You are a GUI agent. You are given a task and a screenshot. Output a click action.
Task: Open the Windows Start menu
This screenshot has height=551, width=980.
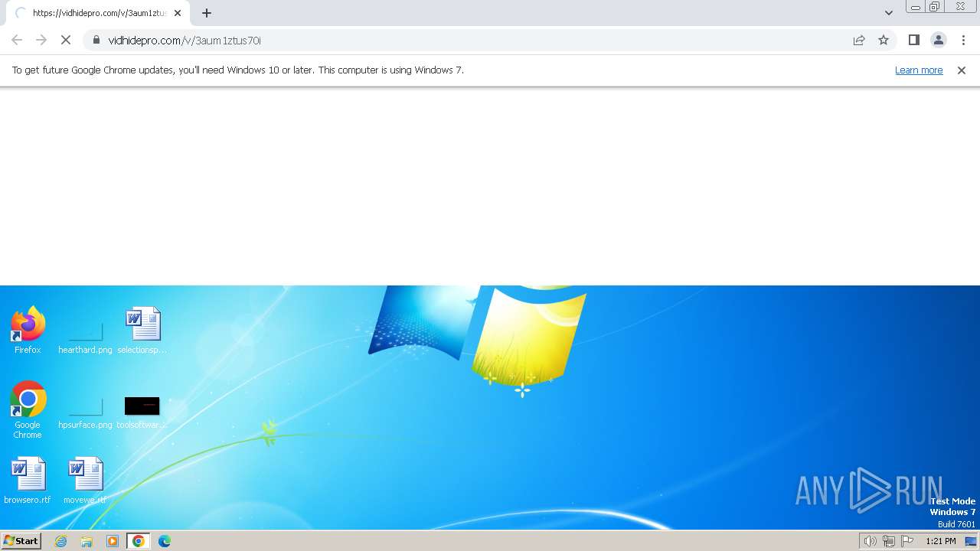[x=21, y=540]
